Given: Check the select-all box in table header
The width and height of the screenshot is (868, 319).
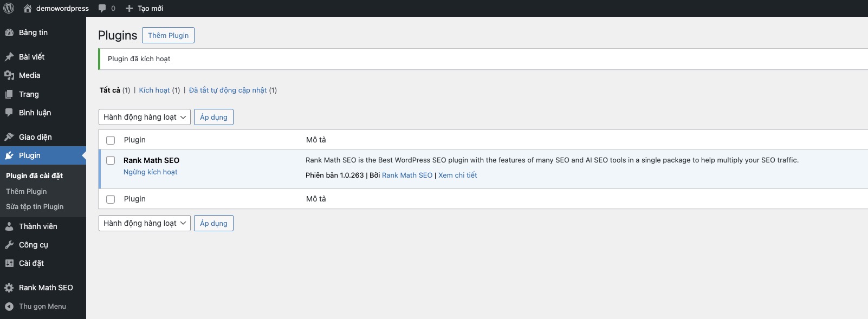Looking at the screenshot, I should tap(111, 140).
